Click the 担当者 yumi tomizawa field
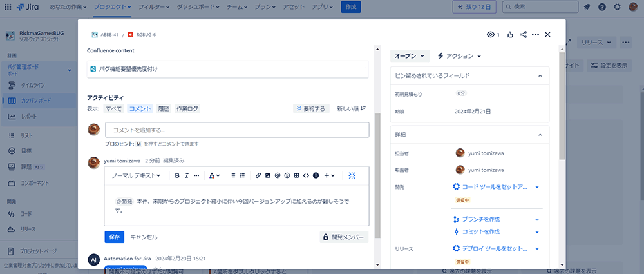The image size is (644, 274). (x=480, y=153)
